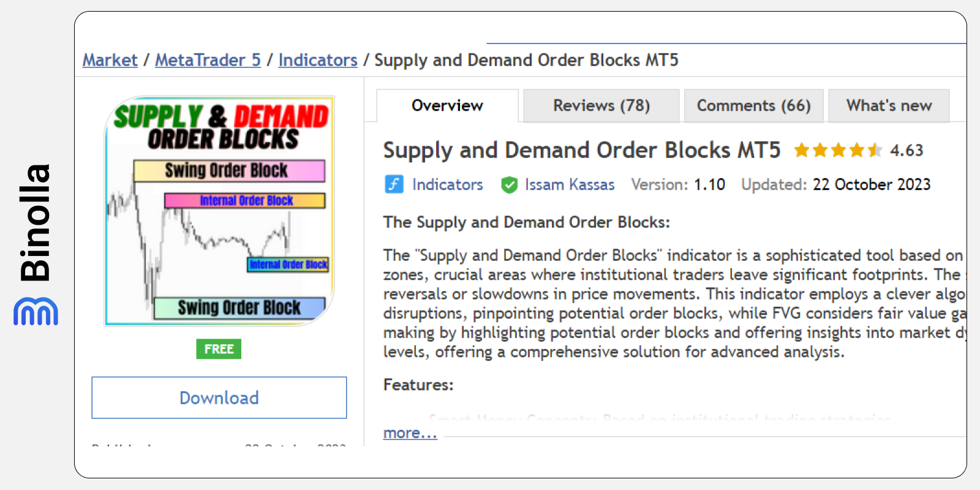Expand description with the more... link
The image size is (980, 490).
pos(410,433)
